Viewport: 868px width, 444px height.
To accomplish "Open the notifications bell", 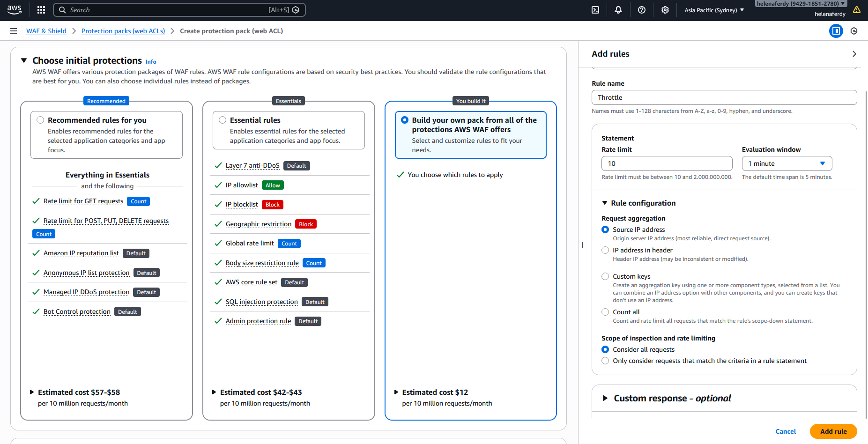I will [618, 10].
